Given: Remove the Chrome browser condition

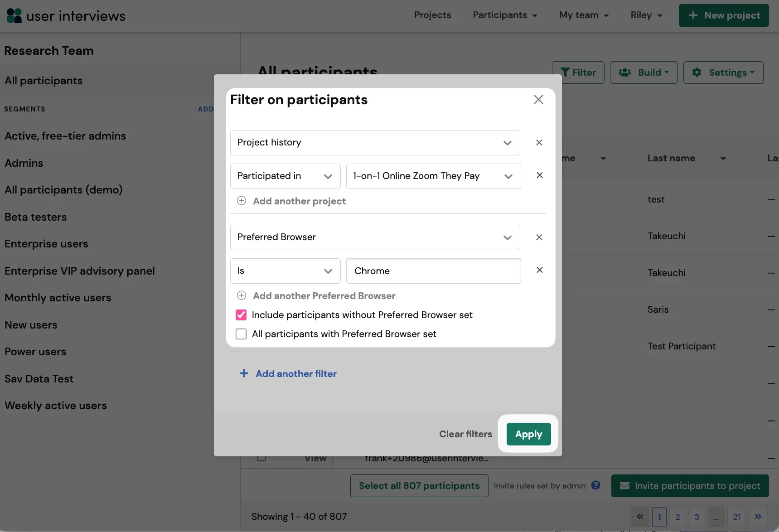Looking at the screenshot, I should pyautogui.click(x=539, y=270).
